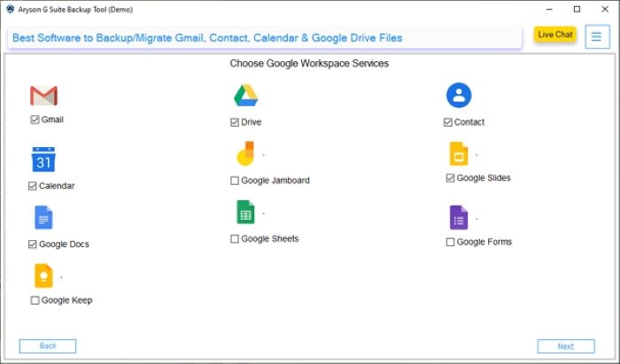Click the Google Slides yellow icon
Viewport: 620px width, 364px height.
(x=459, y=154)
